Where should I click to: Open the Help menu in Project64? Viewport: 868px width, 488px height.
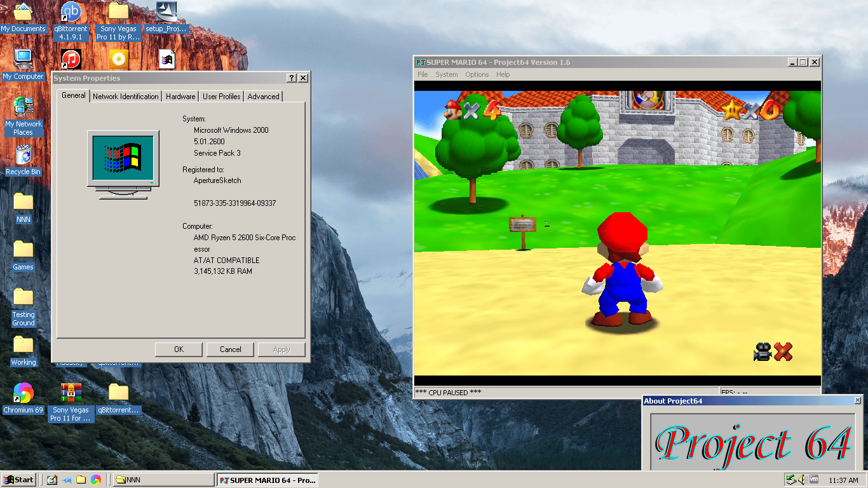tap(503, 74)
